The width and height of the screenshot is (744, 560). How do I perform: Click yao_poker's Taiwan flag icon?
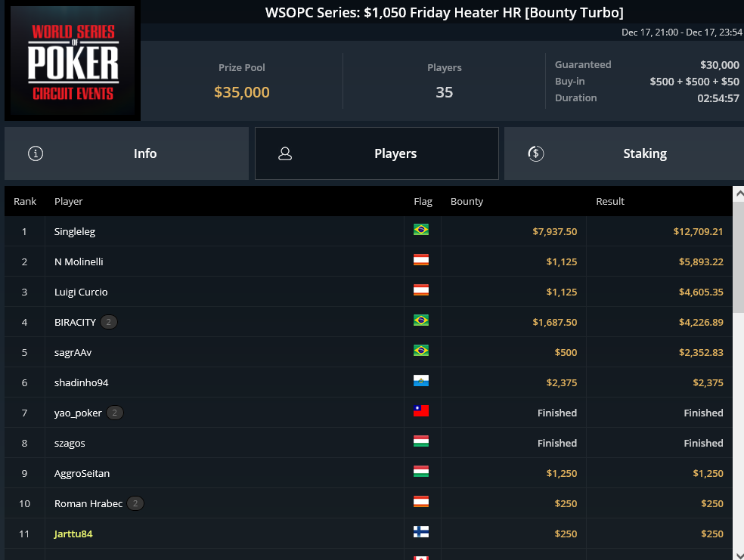[x=421, y=411]
